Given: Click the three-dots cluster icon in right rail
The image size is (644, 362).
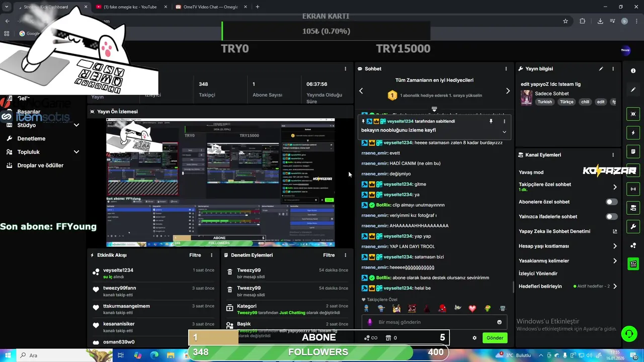Looking at the screenshot, I should pos(633,245).
